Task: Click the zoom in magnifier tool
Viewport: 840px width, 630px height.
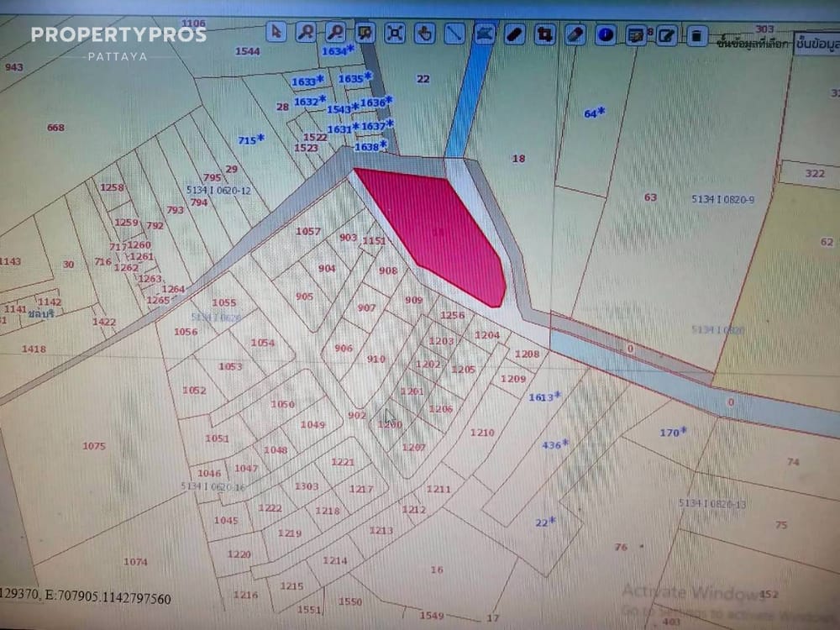Action: [306, 33]
